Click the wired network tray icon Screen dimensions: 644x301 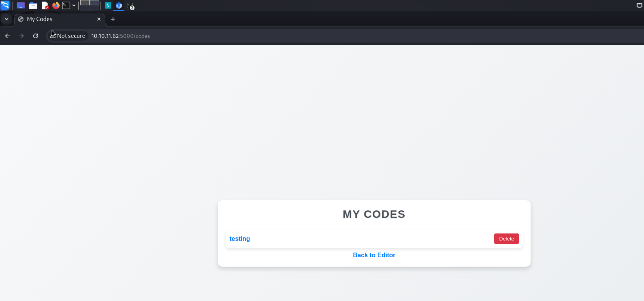[x=639, y=5]
